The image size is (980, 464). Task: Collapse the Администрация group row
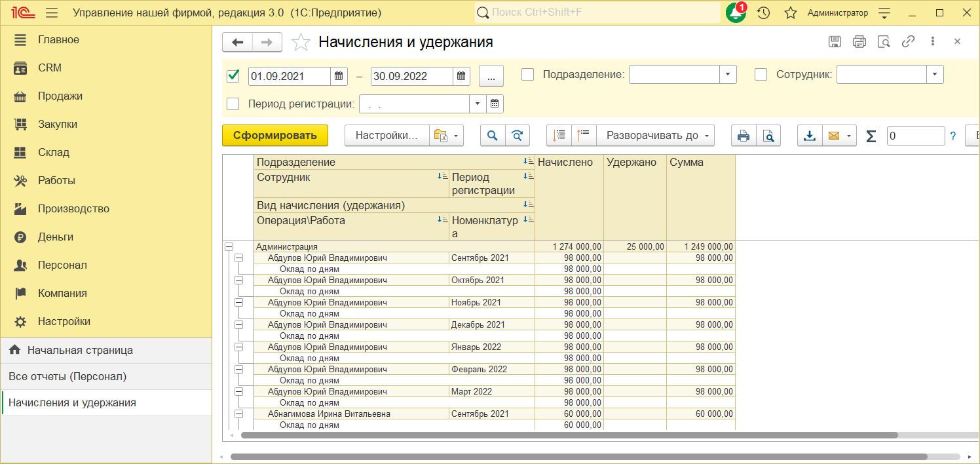[x=229, y=247]
